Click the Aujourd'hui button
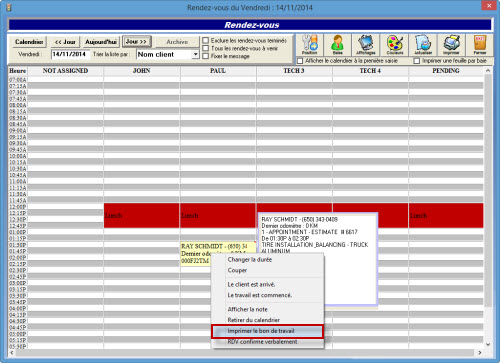 (101, 42)
